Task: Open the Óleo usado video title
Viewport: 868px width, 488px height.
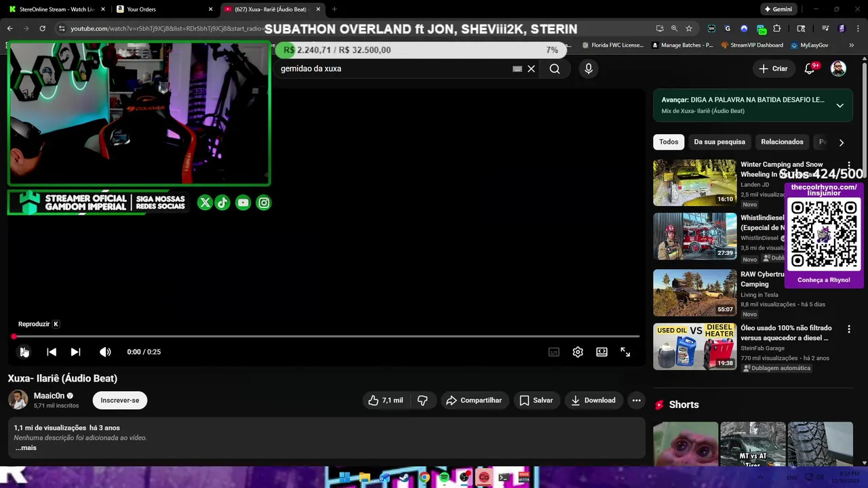Action: (x=785, y=333)
